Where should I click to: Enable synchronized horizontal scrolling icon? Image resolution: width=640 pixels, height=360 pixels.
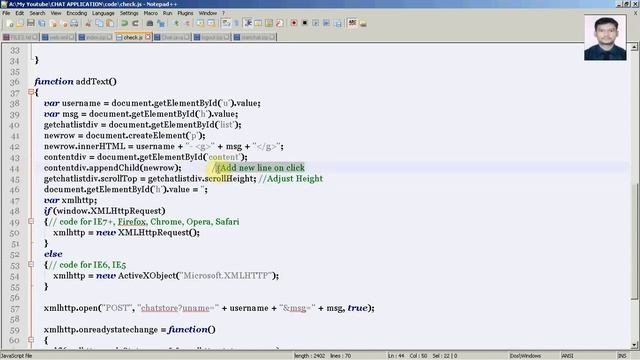(x=211, y=24)
